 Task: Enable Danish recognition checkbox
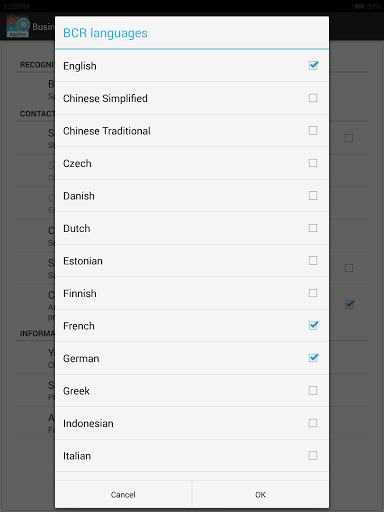[313, 195]
